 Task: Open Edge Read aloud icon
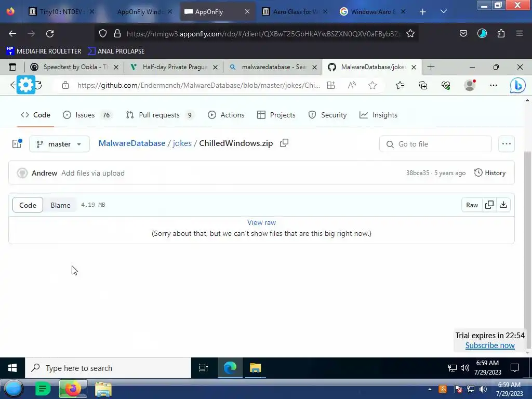coord(352,86)
